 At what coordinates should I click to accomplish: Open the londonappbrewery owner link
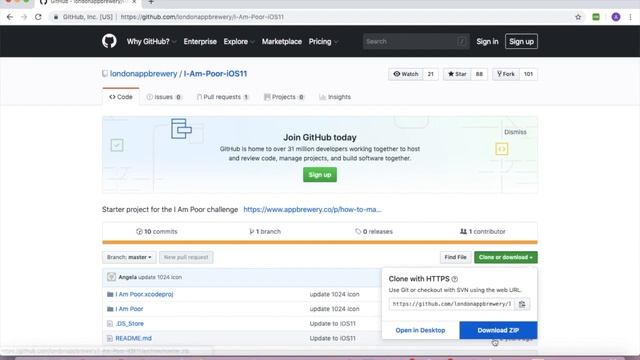[143, 74]
